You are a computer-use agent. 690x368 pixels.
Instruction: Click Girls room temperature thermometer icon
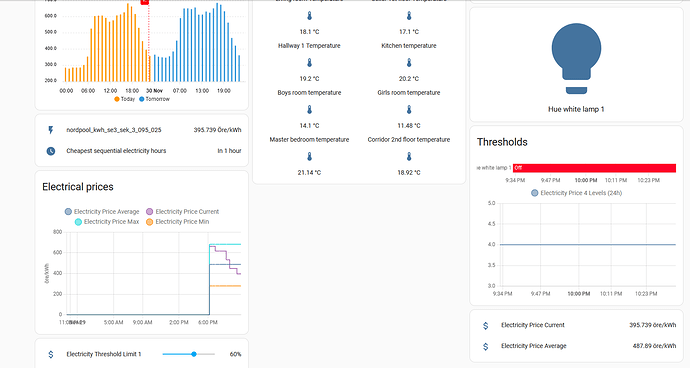(409, 110)
